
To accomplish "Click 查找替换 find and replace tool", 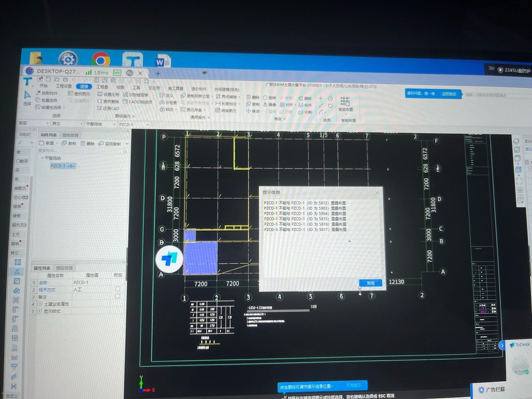I will [108, 102].
